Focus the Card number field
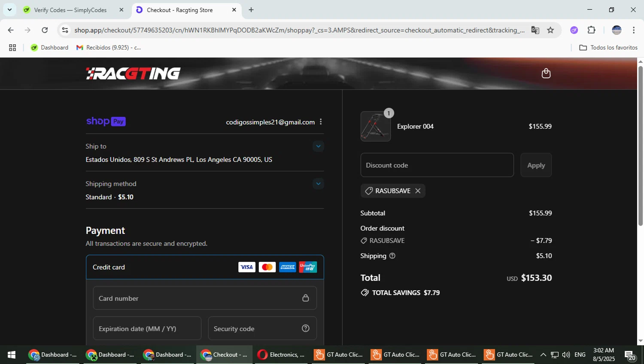 tap(205, 298)
